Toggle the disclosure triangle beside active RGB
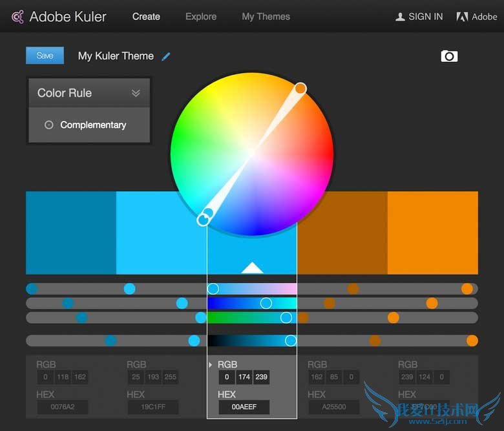Image resolution: width=504 pixels, height=431 pixels. tap(210, 364)
